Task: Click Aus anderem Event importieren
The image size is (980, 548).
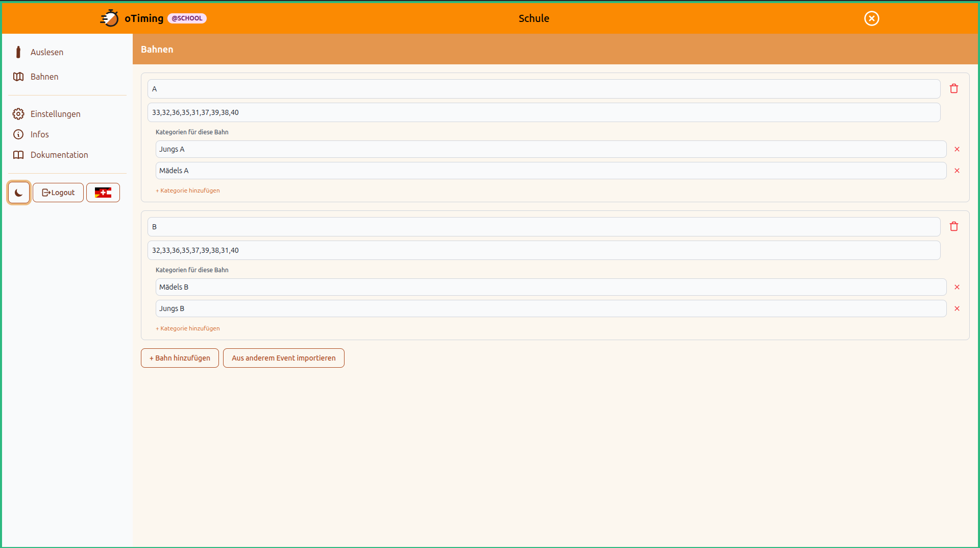Action: click(283, 358)
